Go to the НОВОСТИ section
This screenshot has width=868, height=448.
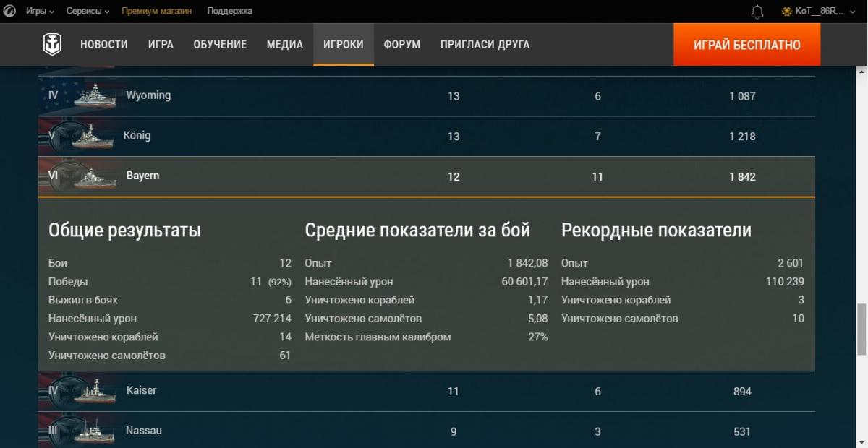[104, 45]
